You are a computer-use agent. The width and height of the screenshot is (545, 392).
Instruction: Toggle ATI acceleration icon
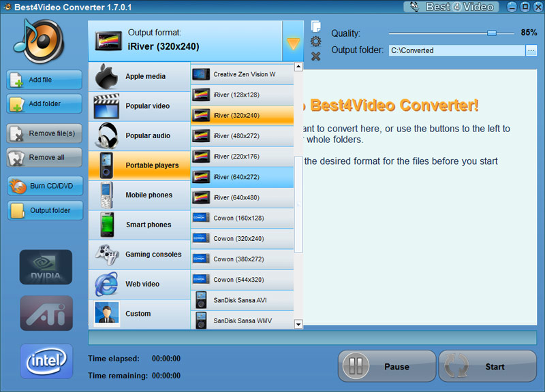click(x=46, y=313)
